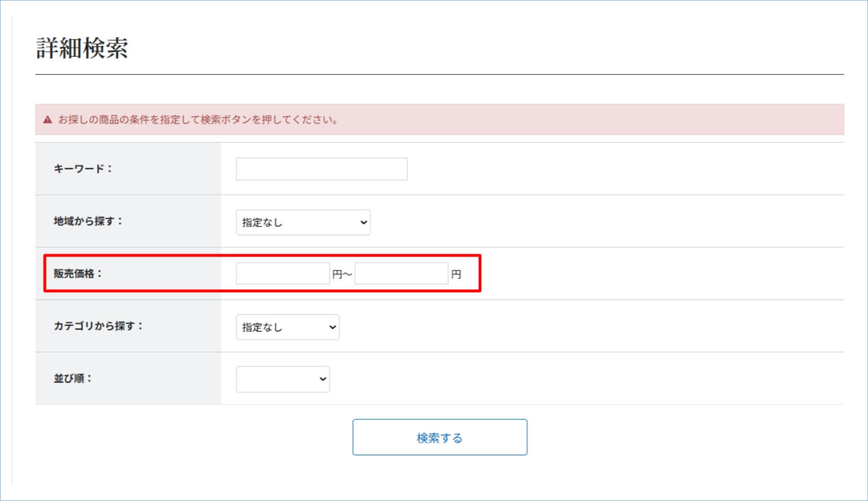
Task: Click the 地域から探す row label
Action: 88,221
